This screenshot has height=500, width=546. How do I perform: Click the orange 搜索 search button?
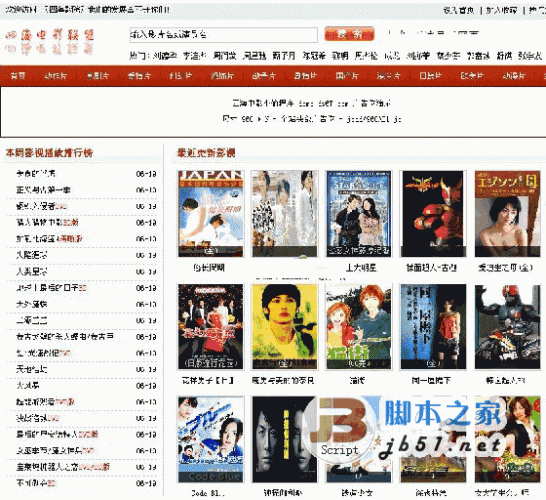349,34
